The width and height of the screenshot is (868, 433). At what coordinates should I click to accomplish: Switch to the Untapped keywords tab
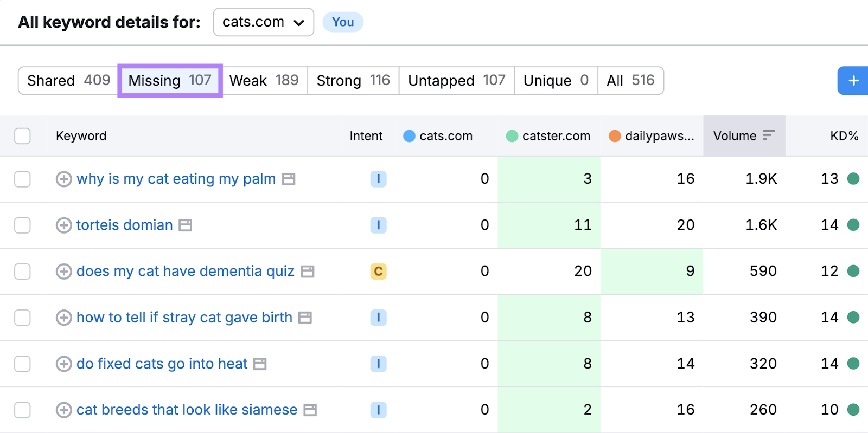[x=456, y=81]
